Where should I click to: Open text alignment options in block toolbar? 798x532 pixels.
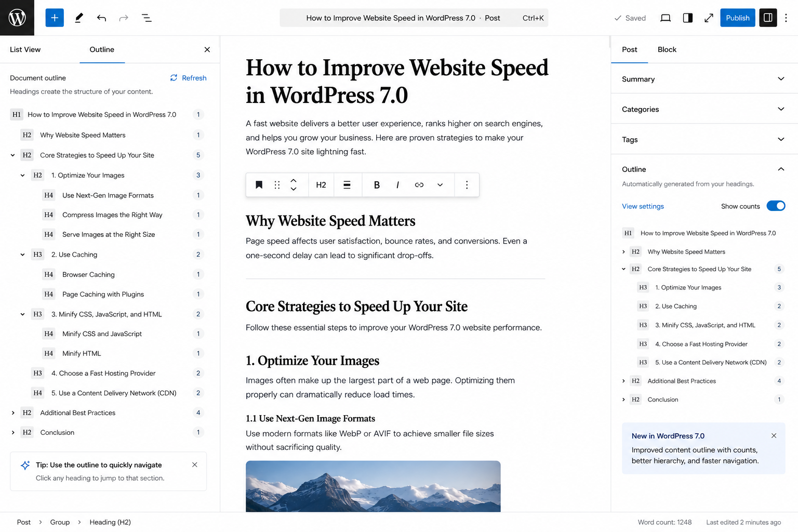coord(347,185)
